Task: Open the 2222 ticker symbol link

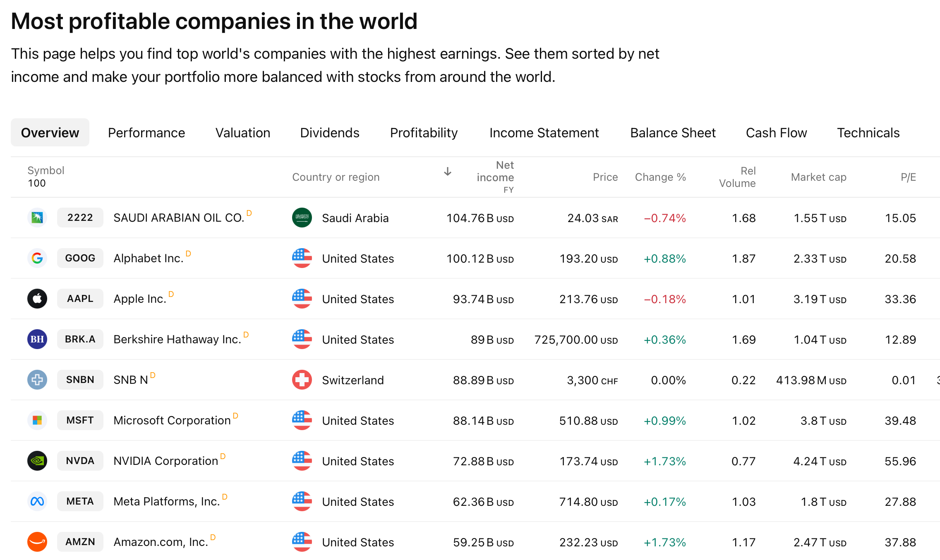Action: pyautogui.click(x=80, y=218)
